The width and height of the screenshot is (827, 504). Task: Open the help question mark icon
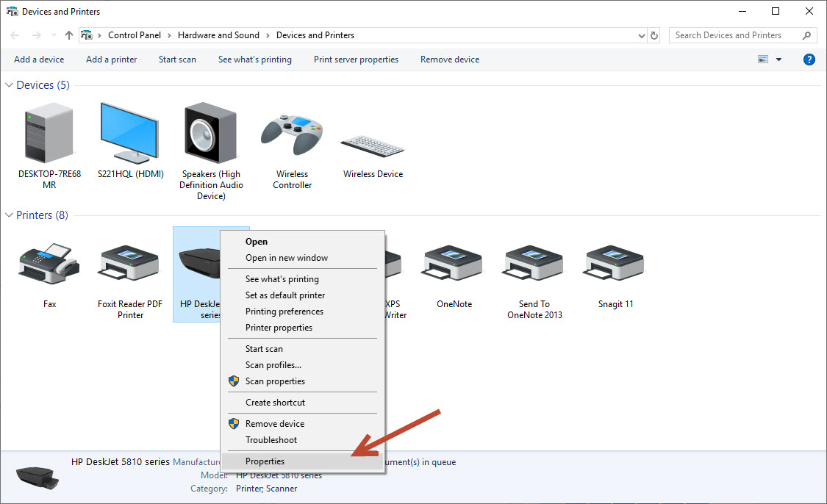coord(809,60)
